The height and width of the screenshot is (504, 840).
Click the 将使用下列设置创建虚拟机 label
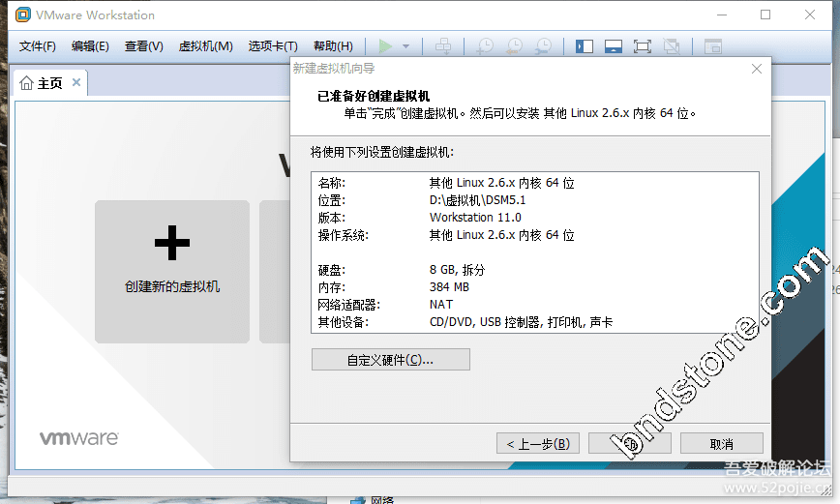click(382, 152)
